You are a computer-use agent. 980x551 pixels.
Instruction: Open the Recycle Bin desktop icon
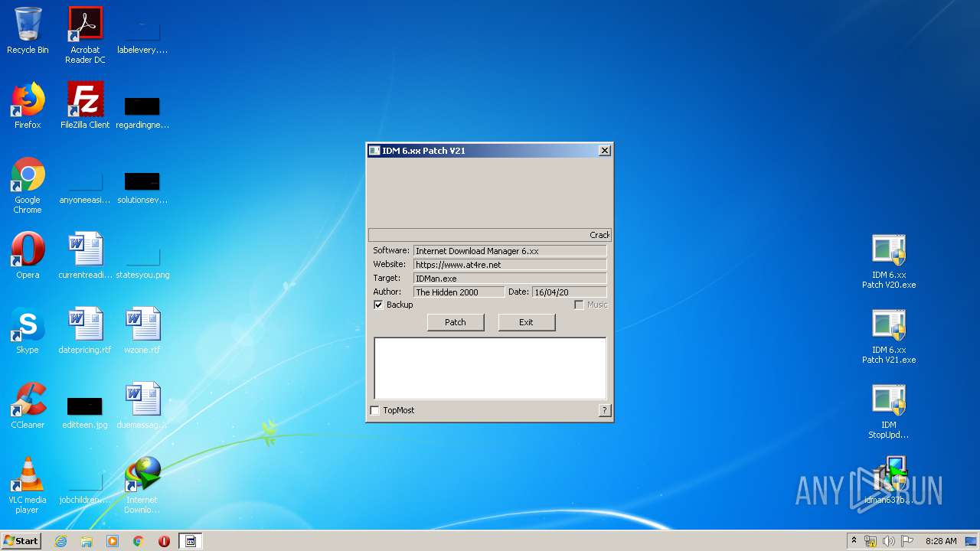(28, 31)
